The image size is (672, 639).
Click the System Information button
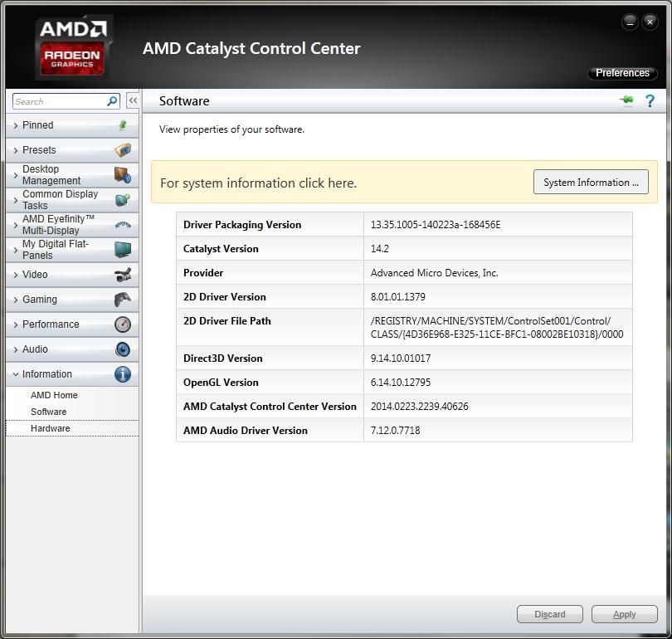click(591, 182)
